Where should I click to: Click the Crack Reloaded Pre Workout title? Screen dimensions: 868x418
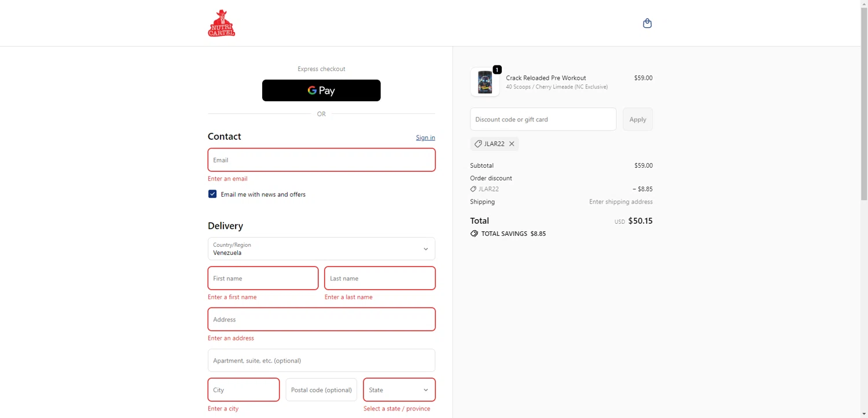[x=546, y=77]
